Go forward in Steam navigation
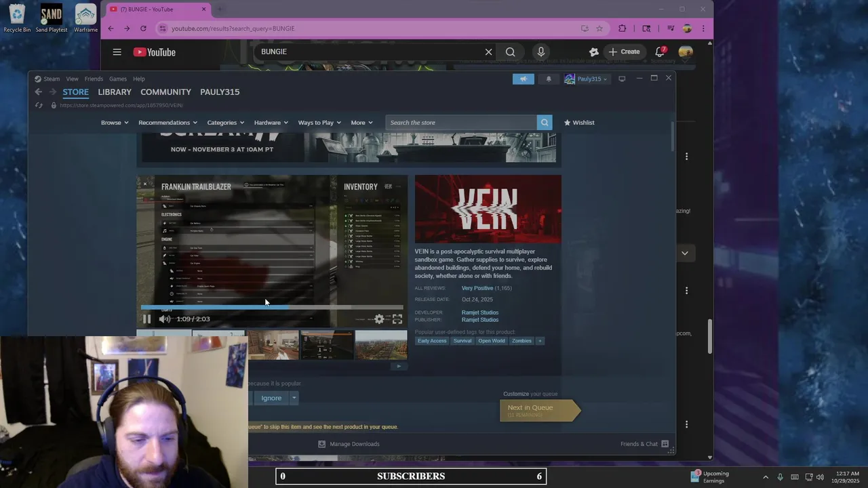Image resolution: width=868 pixels, height=488 pixels. [52, 91]
